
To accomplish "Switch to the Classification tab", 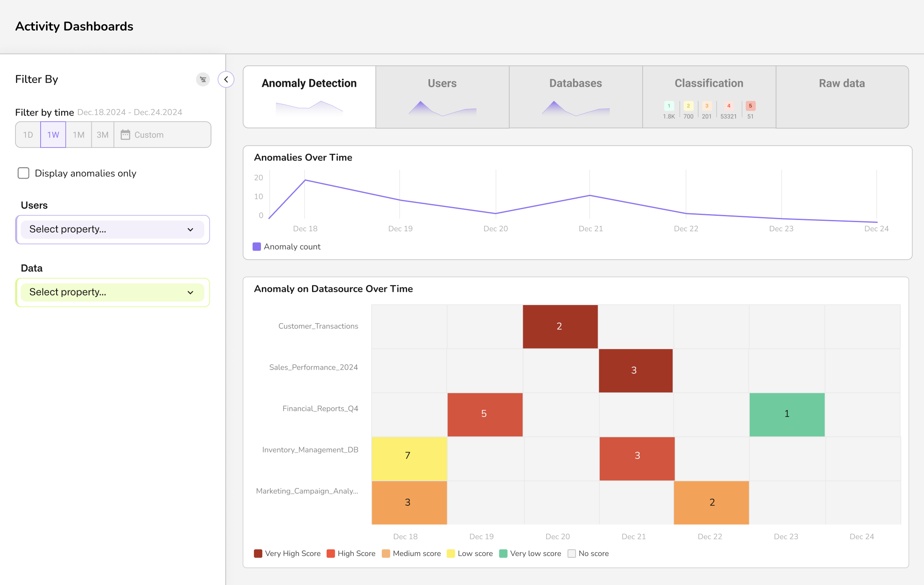I will click(709, 83).
